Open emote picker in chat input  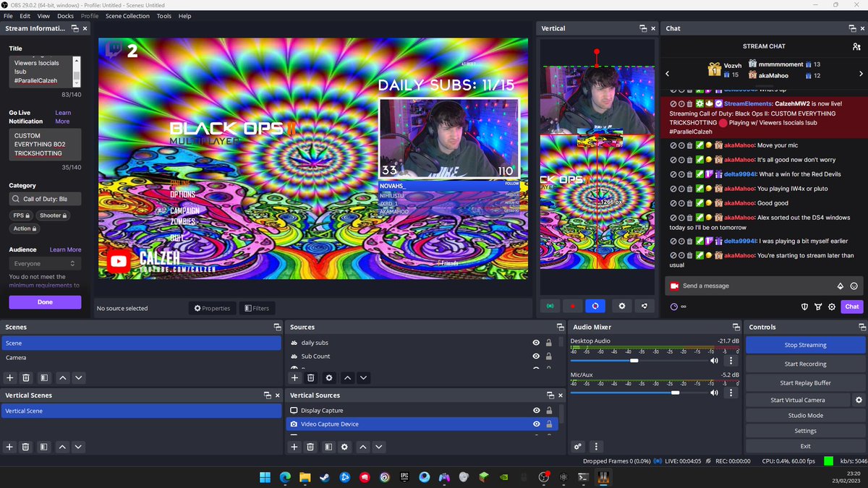point(854,286)
